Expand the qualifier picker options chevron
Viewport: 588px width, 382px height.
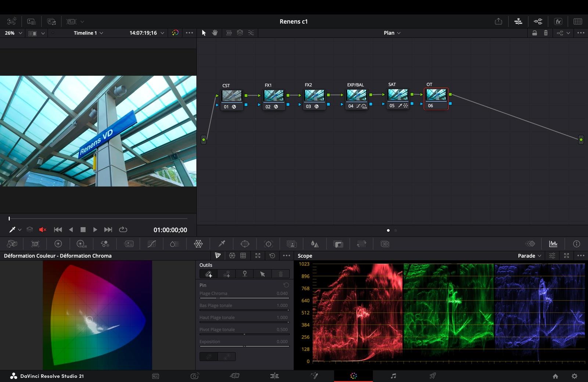point(20,230)
